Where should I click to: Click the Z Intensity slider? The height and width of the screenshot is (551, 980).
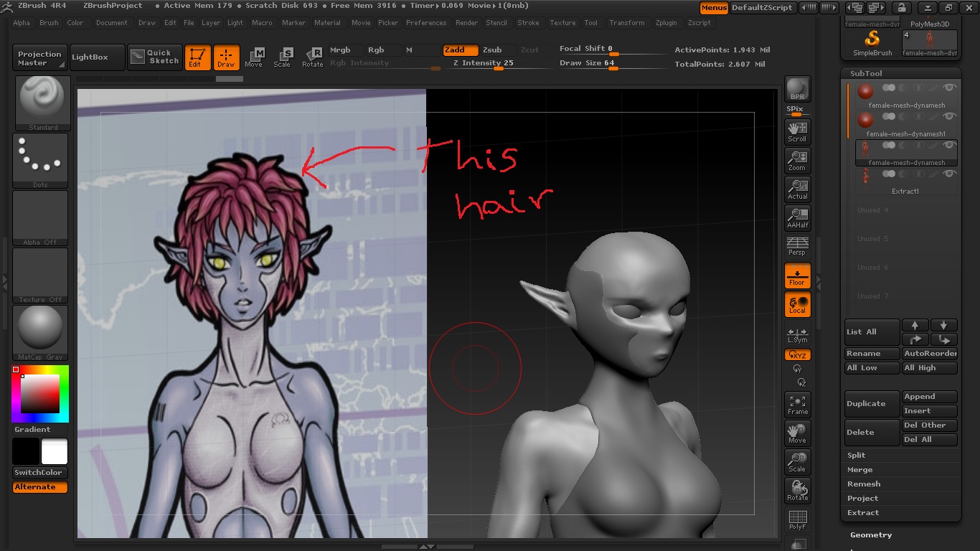tap(497, 64)
